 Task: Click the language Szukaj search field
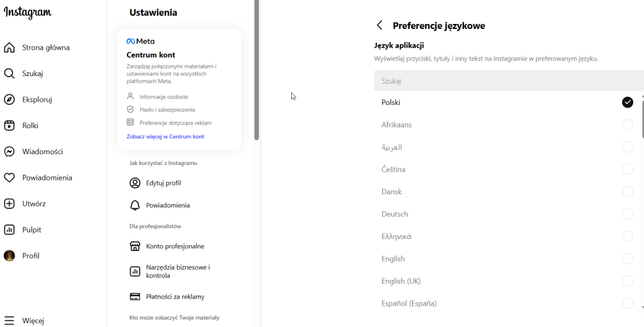pos(503,81)
